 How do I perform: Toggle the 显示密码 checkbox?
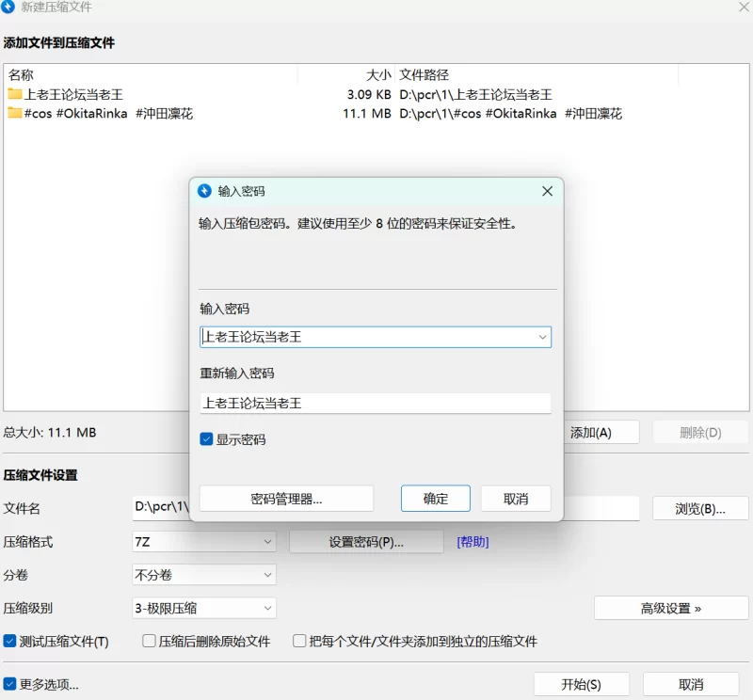click(206, 439)
